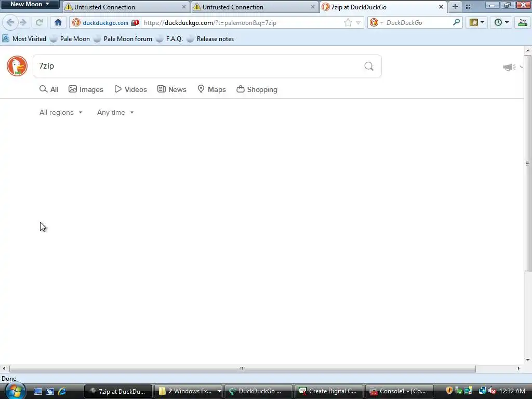Launch Internet Explorer from quick launch
The image size is (532, 399).
click(x=62, y=391)
